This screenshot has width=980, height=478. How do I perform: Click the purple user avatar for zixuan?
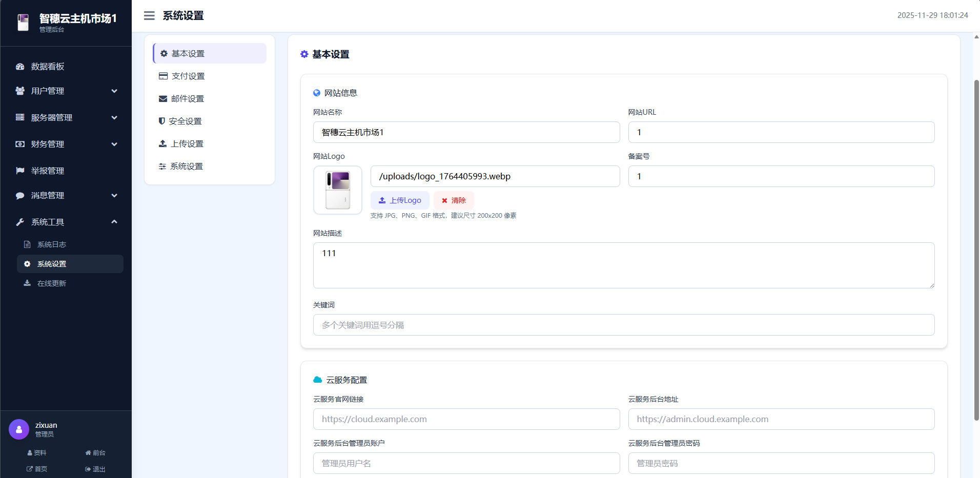coord(19,429)
